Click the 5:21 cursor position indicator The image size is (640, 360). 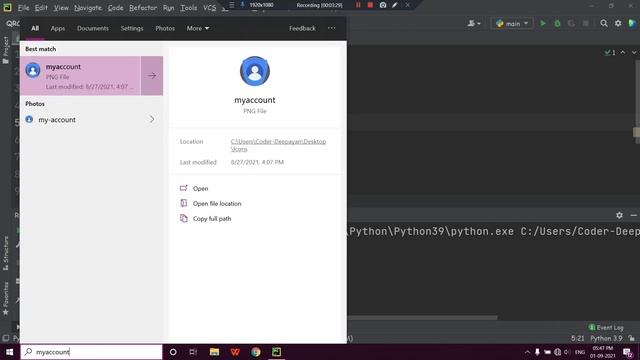point(578,338)
